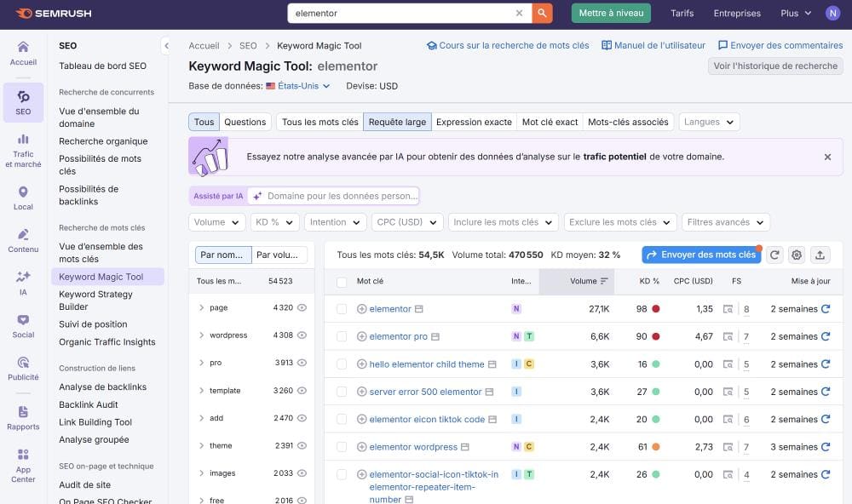Screen dimensions: 852x504
Task: Close the AI analysis promo banner
Action: coord(827,157)
